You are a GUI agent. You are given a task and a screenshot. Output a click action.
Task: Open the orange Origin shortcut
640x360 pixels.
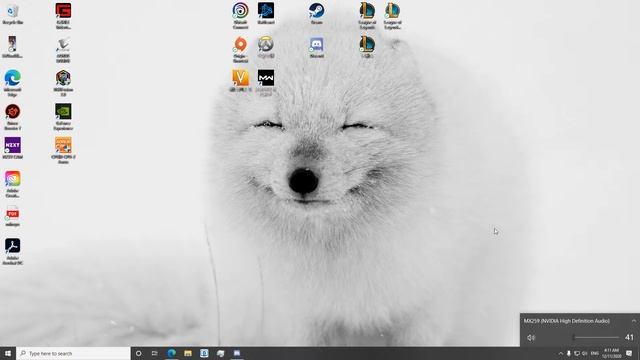[240, 49]
